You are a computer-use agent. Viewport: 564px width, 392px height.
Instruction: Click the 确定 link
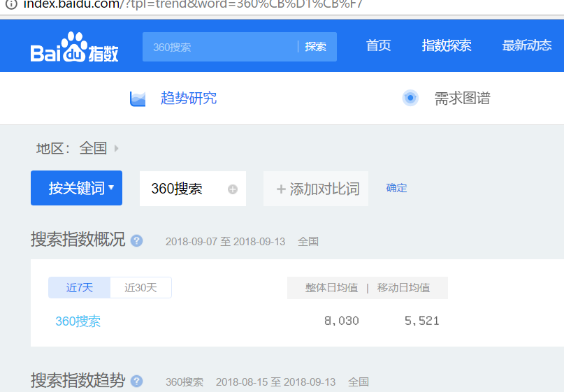tap(396, 188)
